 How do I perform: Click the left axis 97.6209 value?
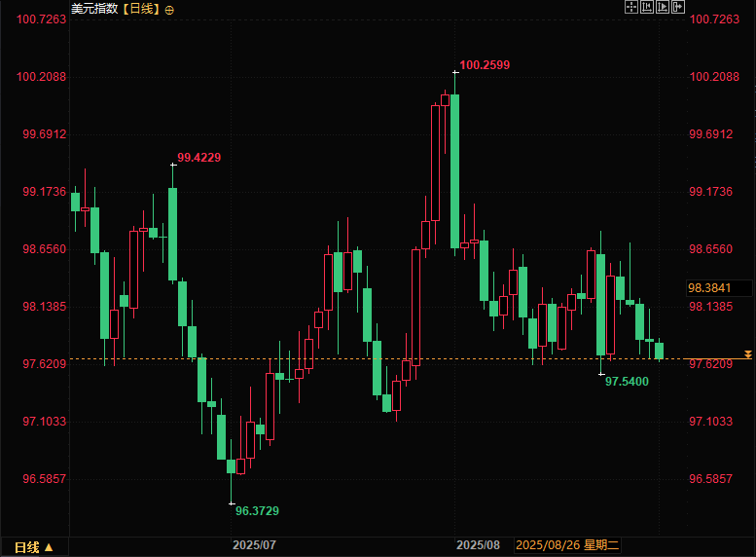click(45, 364)
